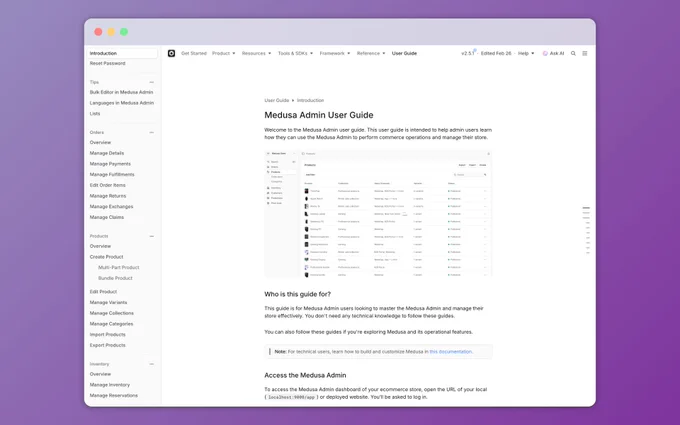Open Manage Variants page
Screen dimensions: 680x425
click(108, 303)
